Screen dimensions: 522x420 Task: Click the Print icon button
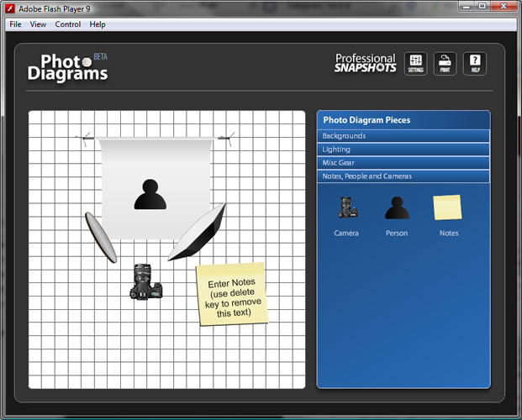click(x=445, y=64)
